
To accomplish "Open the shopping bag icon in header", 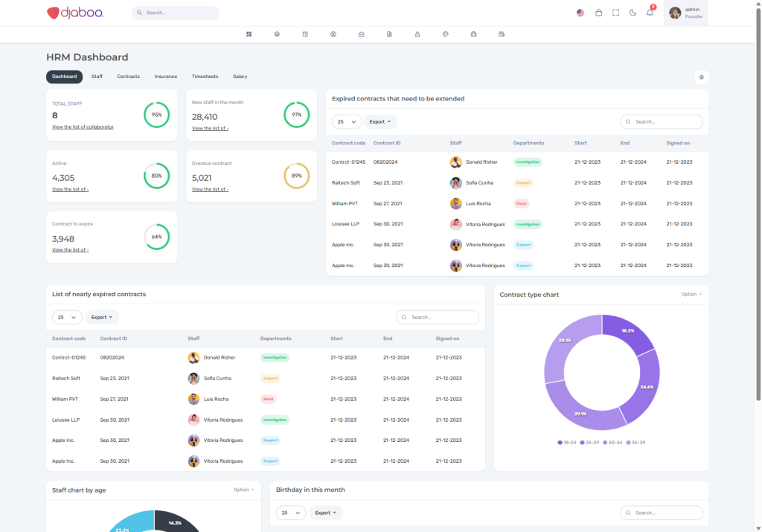I will (x=598, y=13).
